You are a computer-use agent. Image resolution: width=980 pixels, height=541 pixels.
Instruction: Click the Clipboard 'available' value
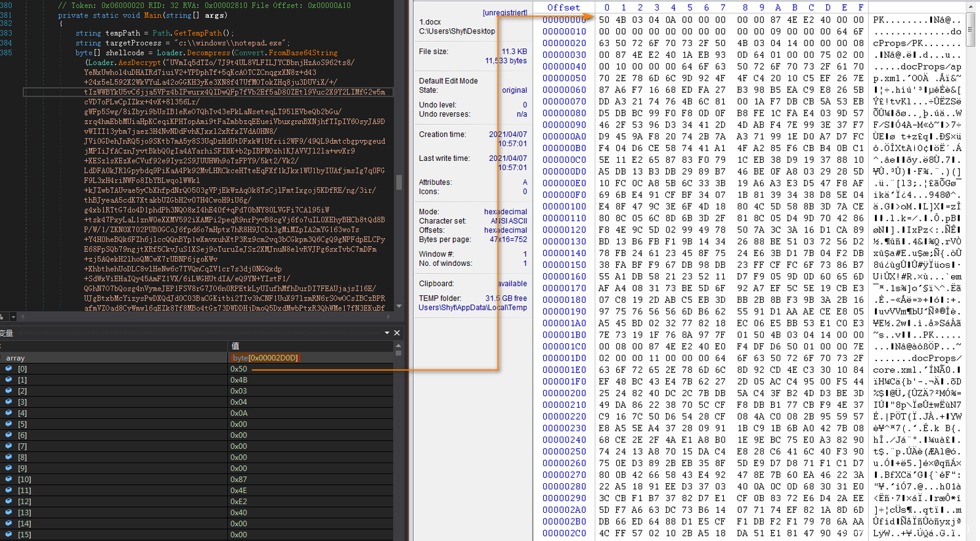(x=512, y=284)
